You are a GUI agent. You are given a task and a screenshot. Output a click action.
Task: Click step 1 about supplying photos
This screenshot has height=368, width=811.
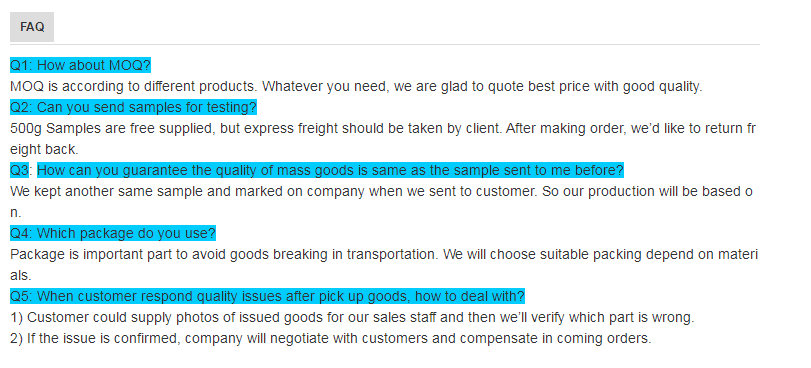click(x=352, y=317)
